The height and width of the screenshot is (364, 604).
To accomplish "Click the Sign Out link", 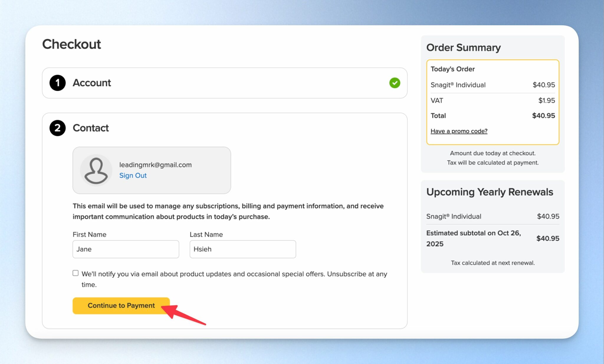I will pyautogui.click(x=133, y=175).
